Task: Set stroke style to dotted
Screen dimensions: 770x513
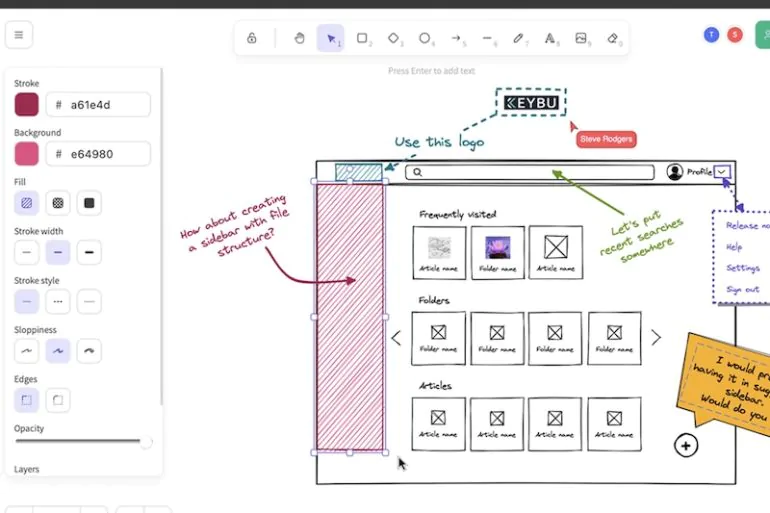Action: 89,301
